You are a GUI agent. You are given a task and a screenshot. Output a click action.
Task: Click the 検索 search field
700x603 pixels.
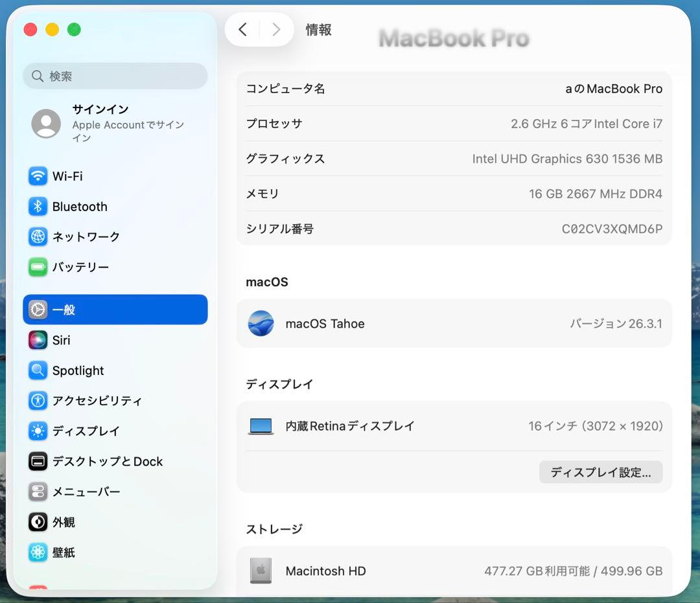click(x=115, y=76)
